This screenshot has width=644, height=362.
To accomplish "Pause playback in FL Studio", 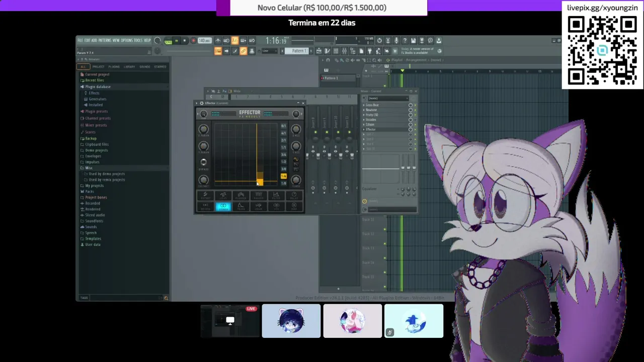I will point(177,40).
